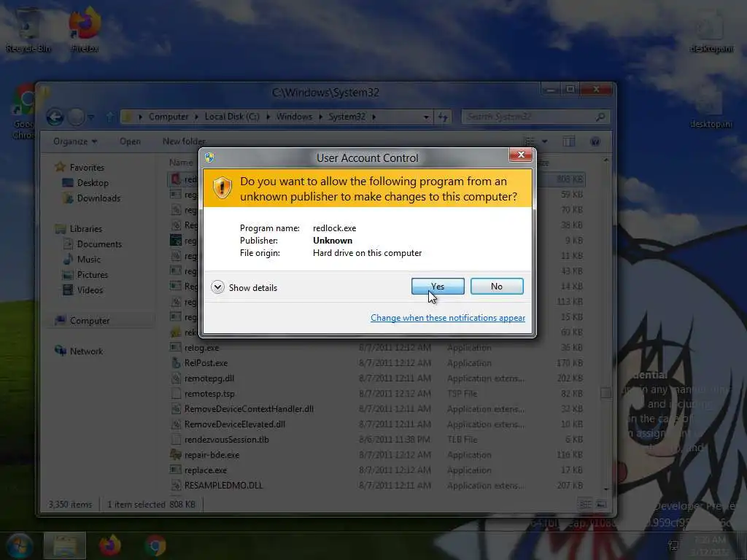Click the Search System32 field

point(535,117)
